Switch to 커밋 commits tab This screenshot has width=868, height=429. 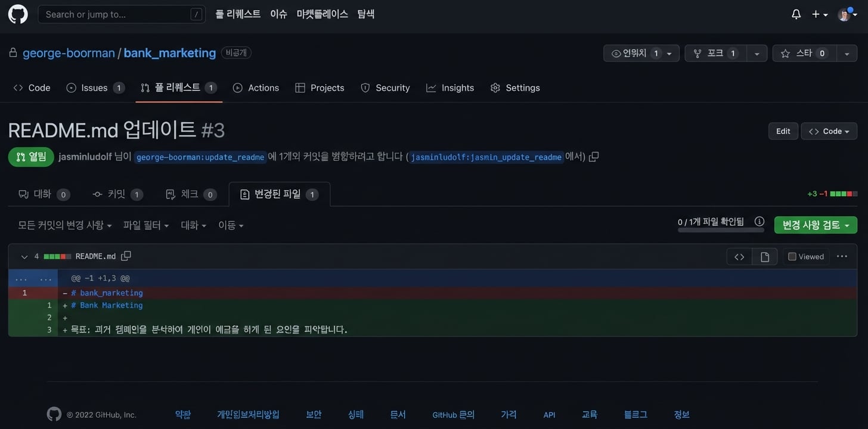coord(117,194)
